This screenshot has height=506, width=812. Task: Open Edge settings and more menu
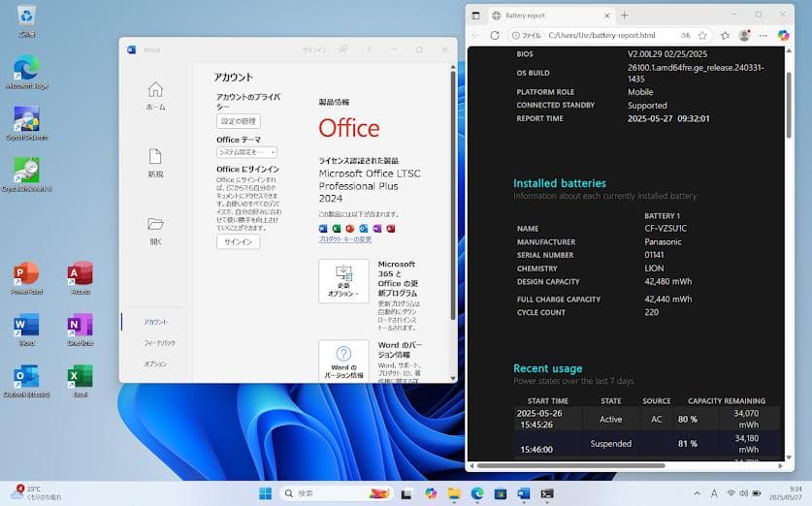click(764, 35)
